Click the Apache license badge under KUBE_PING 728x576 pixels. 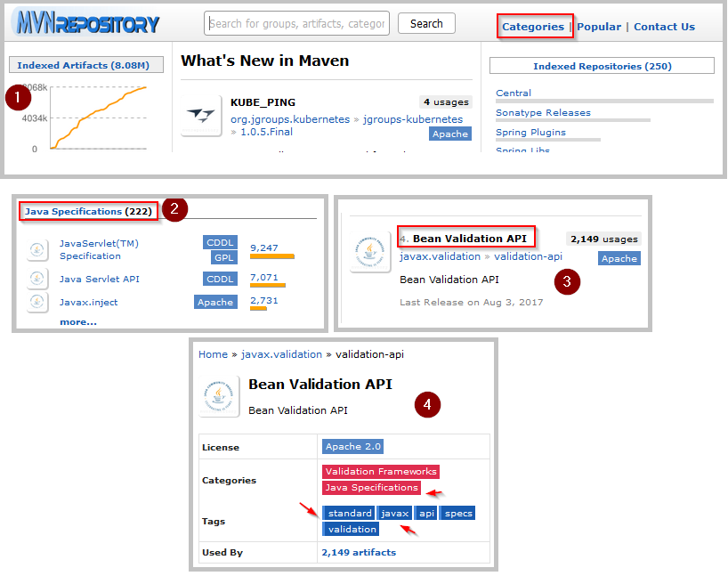point(450,134)
